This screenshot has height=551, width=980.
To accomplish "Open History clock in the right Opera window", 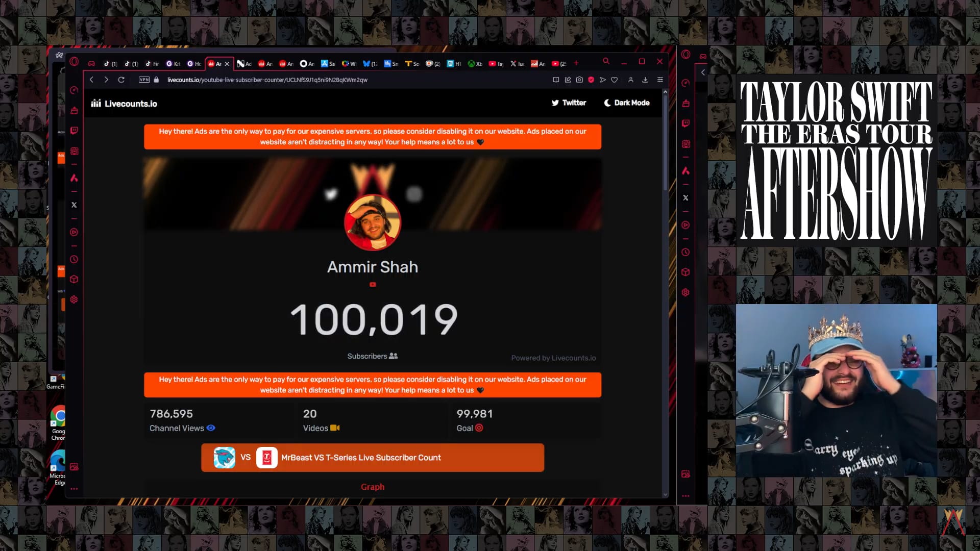I will [685, 253].
